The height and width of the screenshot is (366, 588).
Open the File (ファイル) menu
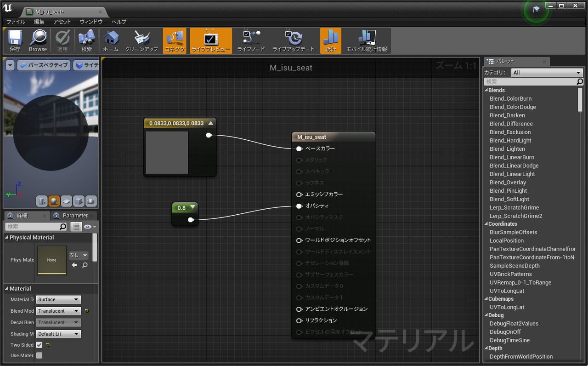(x=16, y=22)
